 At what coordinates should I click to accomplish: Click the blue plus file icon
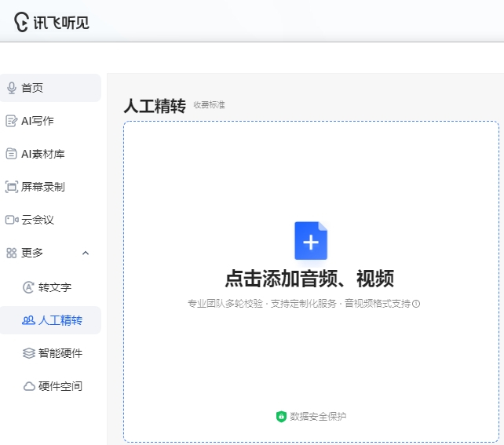[x=311, y=241]
